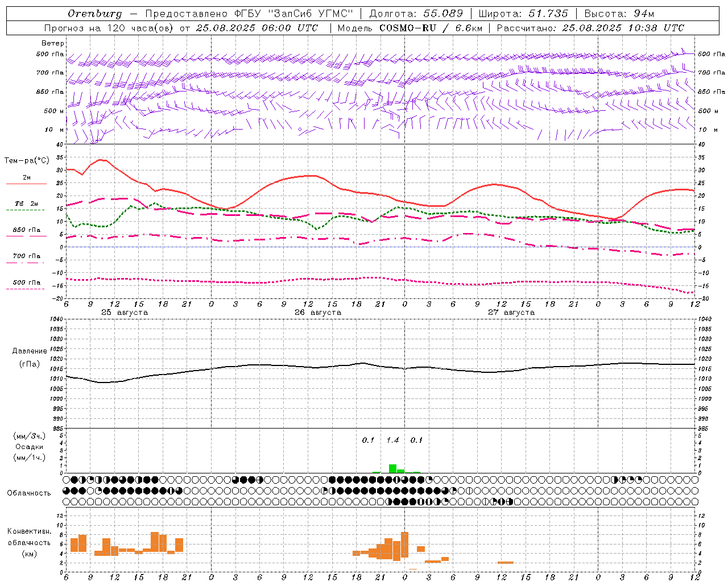The width and height of the screenshot is (728, 582).
Task: Click the '1.4' precipitation amount value
Action: coord(392,440)
